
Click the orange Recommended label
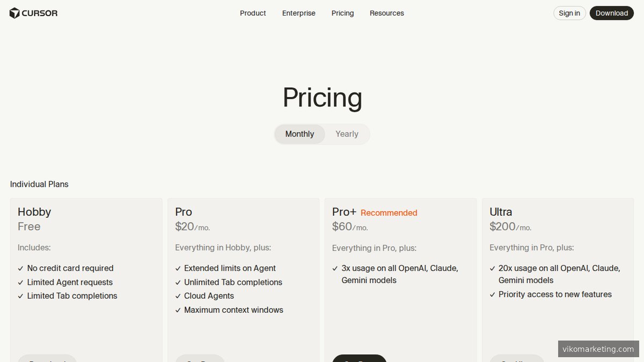[x=389, y=213]
